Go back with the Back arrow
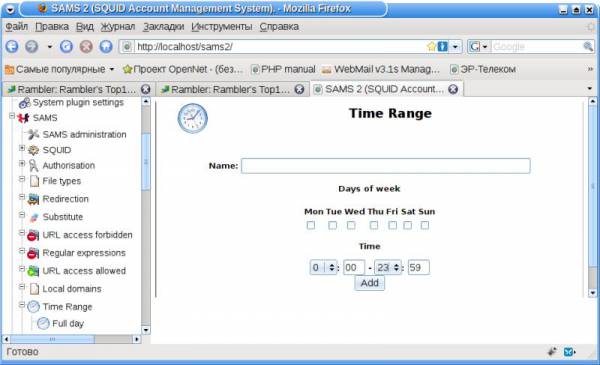The image size is (600, 365). (x=12, y=47)
